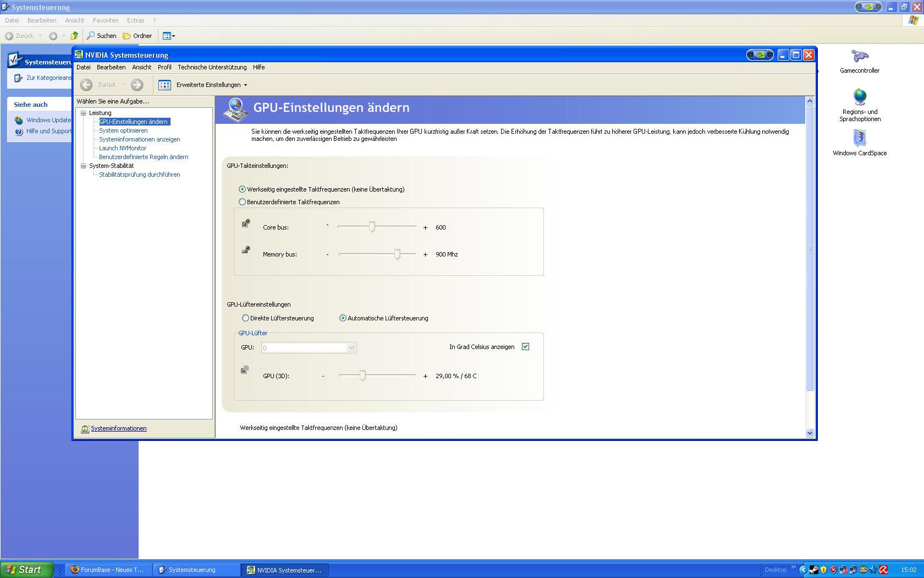Click the NVIDIA forward arrow button
Viewport: 924px width, 578px height.
137,85
